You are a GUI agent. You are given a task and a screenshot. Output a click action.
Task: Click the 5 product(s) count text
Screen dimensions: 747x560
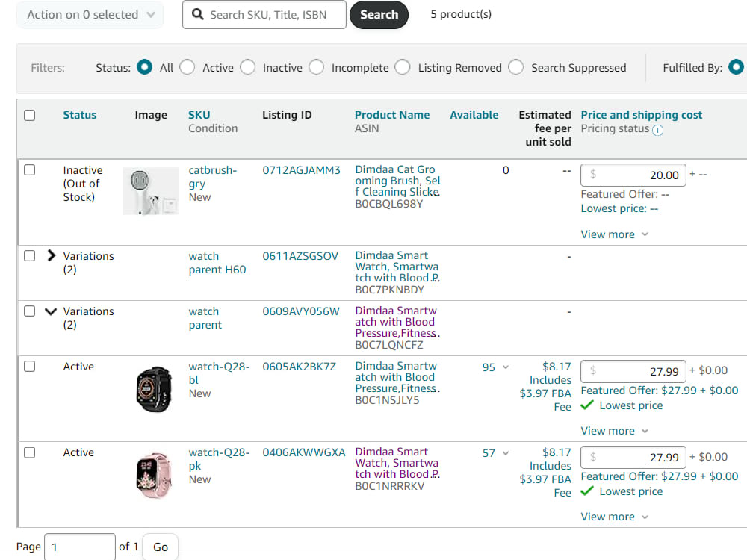point(461,14)
